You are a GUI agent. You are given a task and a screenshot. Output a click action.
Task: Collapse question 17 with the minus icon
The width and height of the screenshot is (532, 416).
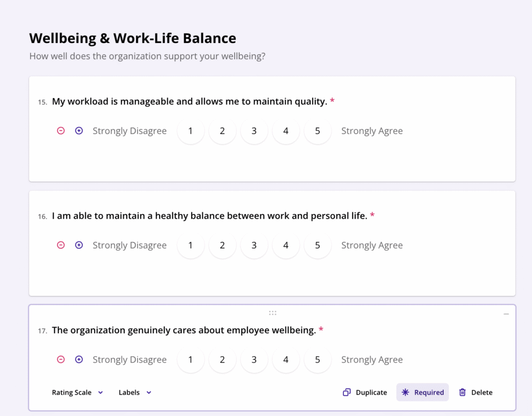tap(506, 314)
